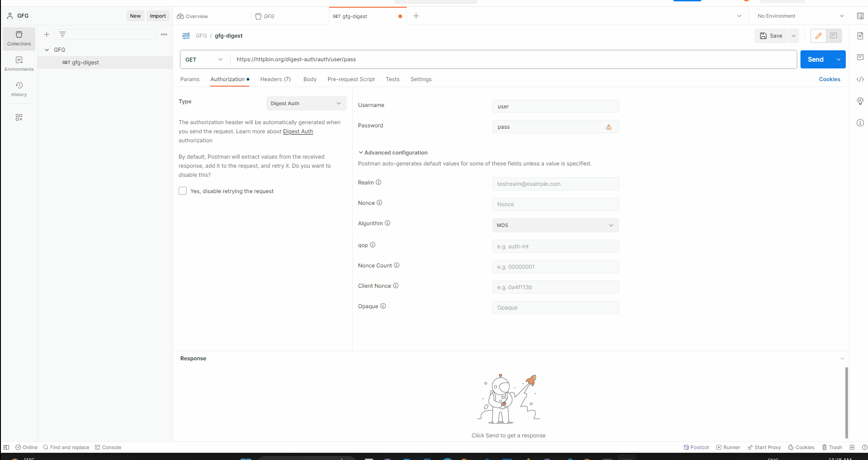
Task: Open the auth Type Digest Auth dropdown
Action: (x=306, y=103)
